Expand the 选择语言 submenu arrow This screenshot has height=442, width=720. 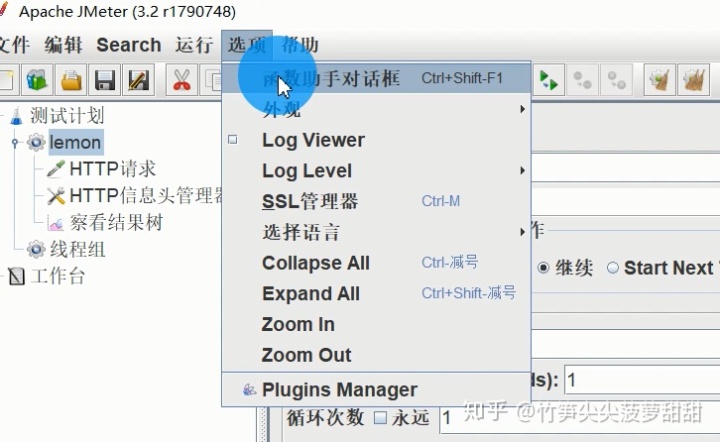tap(522, 232)
